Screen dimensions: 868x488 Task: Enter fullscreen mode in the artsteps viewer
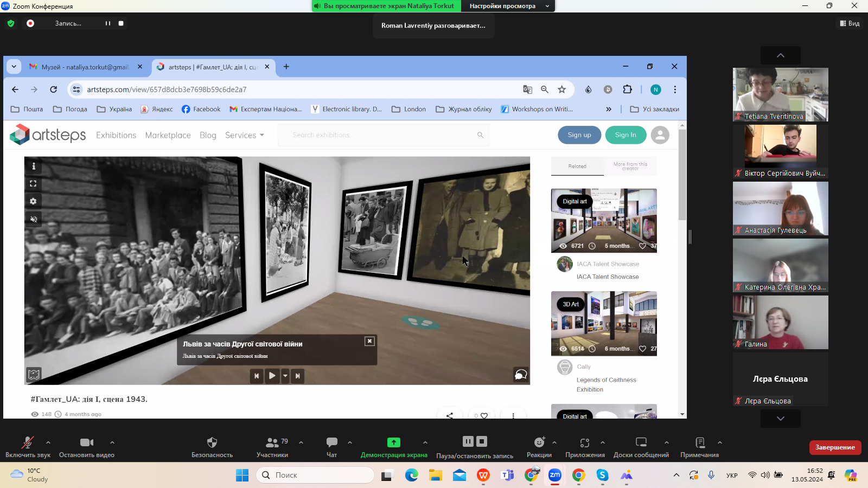click(x=34, y=184)
